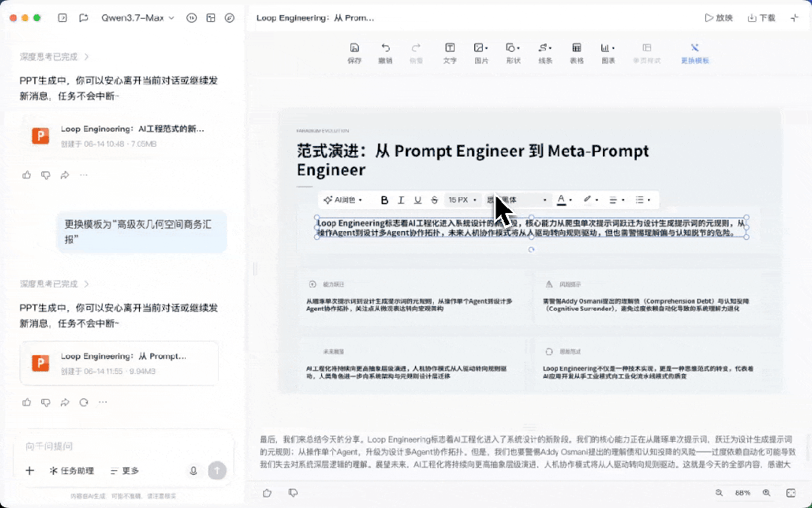Open the highlight pen color picker
Screen dimensions: 812x508
coord(590,200)
